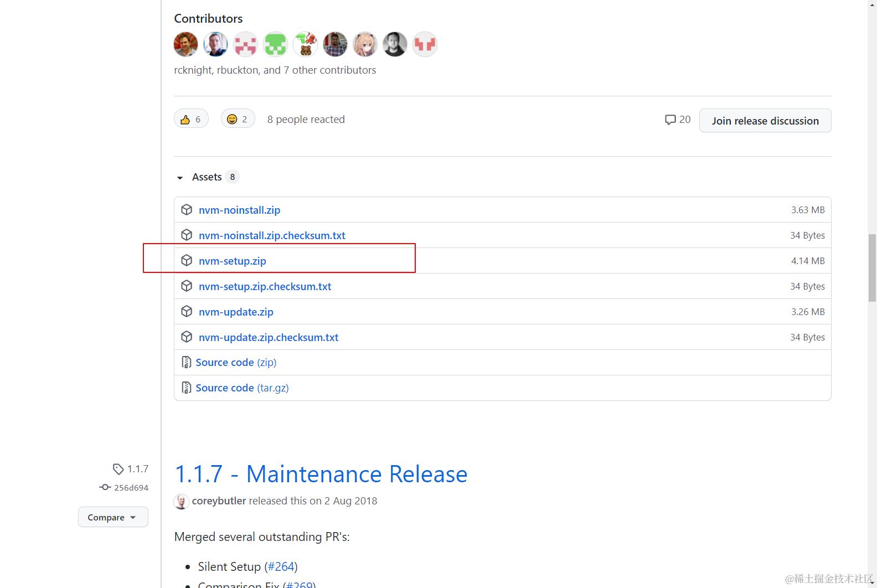Click package icon beside nvm-update.zip.checksum.txt
The height and width of the screenshot is (588, 877).
pyautogui.click(x=187, y=337)
